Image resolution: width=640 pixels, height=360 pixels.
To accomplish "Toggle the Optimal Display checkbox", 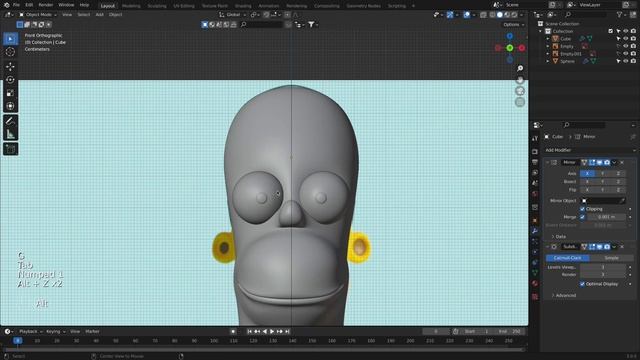I will pyautogui.click(x=582, y=284).
